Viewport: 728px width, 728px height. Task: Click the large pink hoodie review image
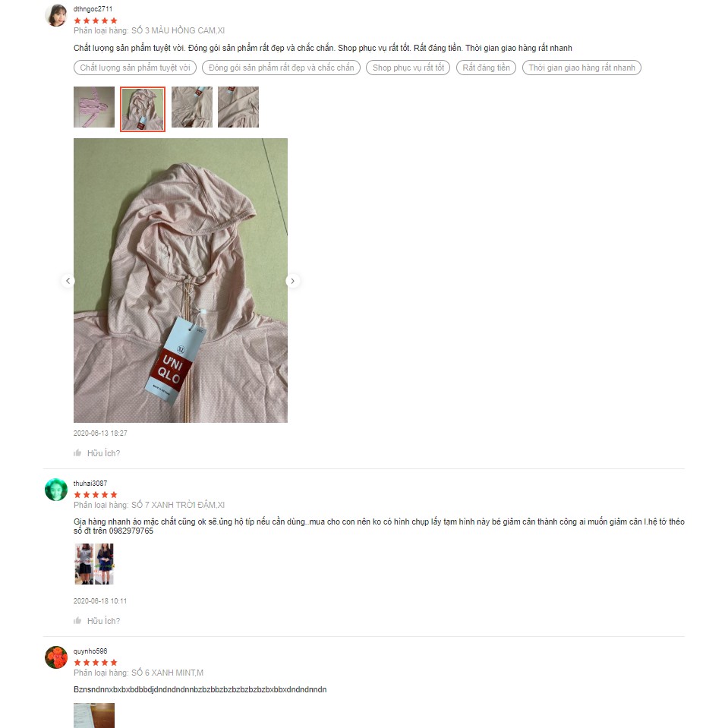point(181,280)
